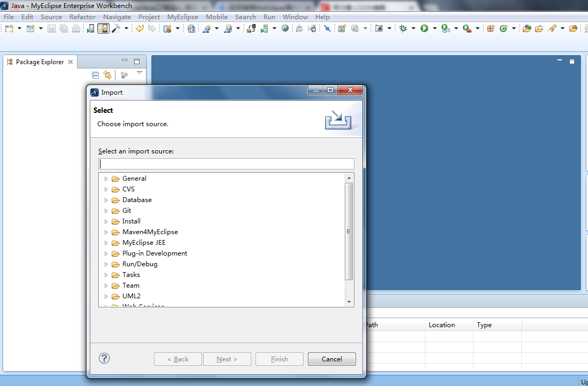Click the green Run play icon
This screenshot has height=386, width=588.
click(x=424, y=28)
